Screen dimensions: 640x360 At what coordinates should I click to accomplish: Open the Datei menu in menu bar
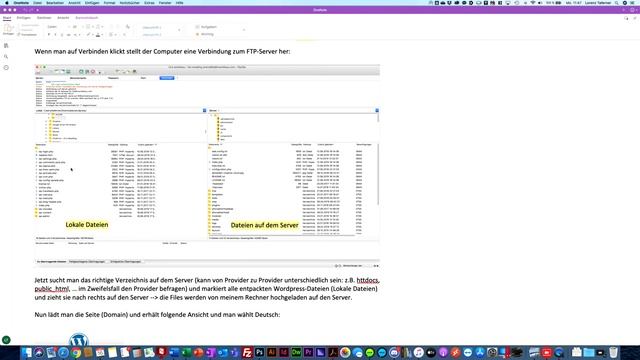tap(38, 3)
